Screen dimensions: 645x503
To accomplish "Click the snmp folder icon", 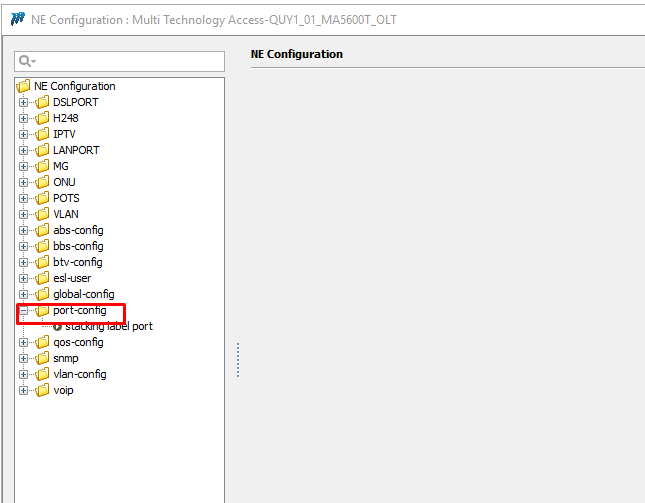I will [43, 358].
